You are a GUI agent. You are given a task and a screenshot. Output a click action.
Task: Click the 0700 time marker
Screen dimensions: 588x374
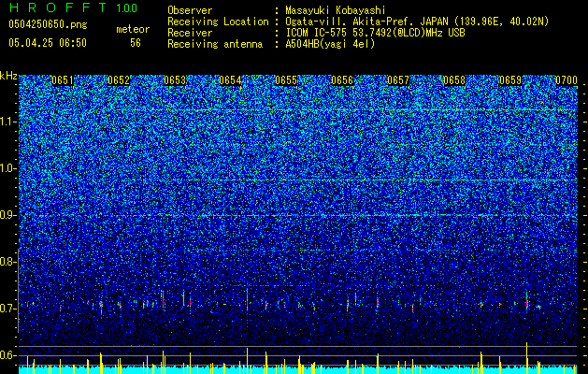566,80
